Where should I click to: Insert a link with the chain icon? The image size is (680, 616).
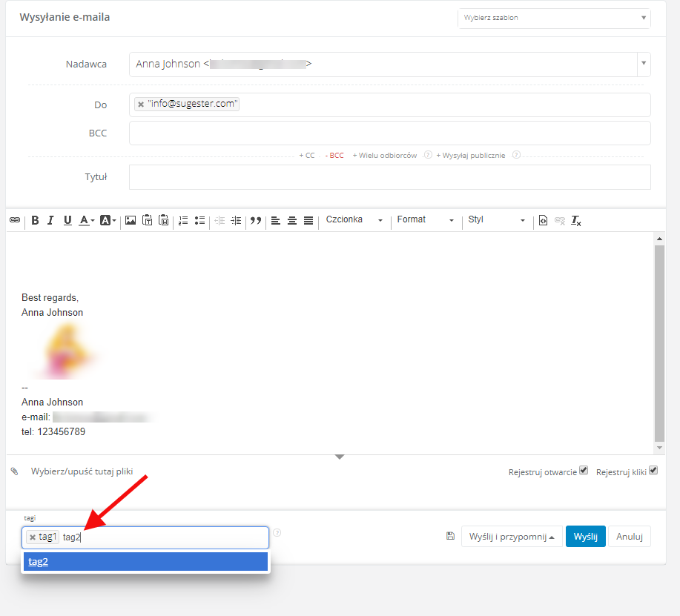15,220
